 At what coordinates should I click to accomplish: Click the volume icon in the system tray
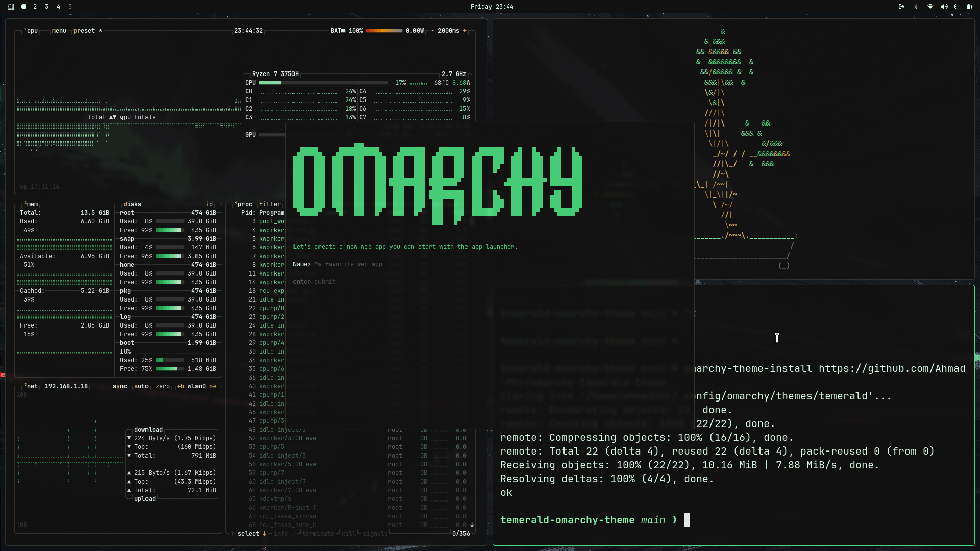[x=943, y=7]
